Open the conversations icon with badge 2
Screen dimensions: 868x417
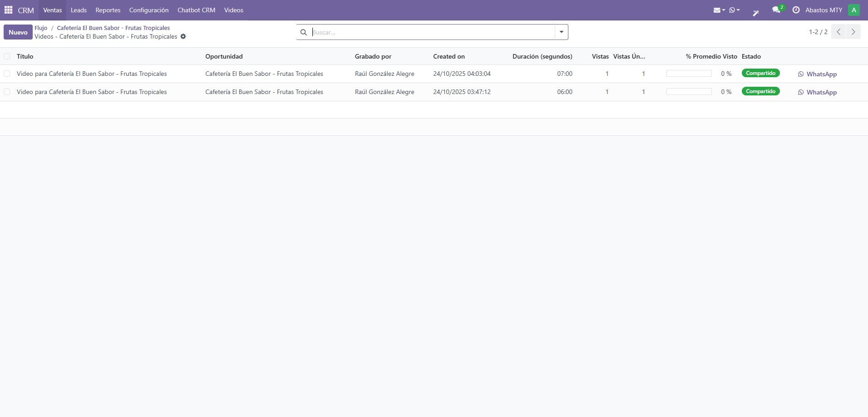tap(777, 10)
